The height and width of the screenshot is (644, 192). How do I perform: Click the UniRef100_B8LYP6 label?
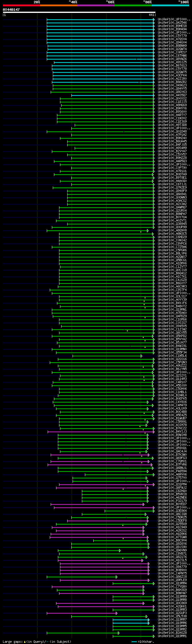[172, 253]
